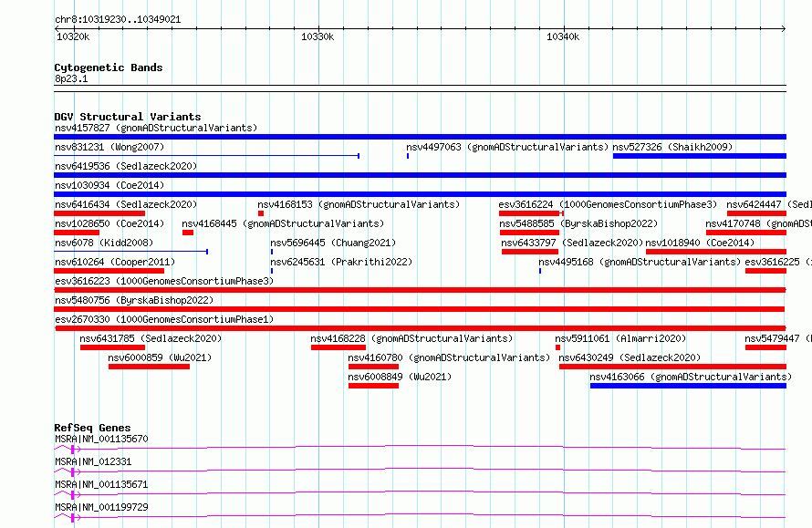Click nsv5911061 (Almarri2020) label
812x528 pixels.
620,338
